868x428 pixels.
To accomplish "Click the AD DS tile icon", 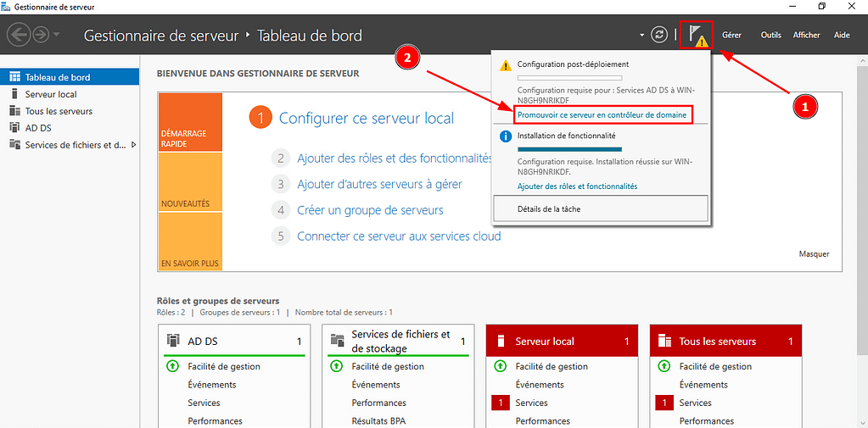I will [x=173, y=341].
